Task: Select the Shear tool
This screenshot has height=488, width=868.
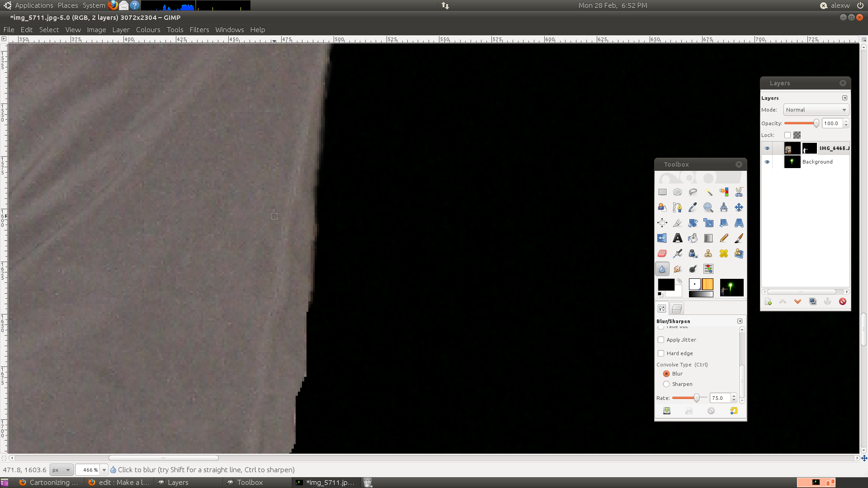Action: click(724, 223)
